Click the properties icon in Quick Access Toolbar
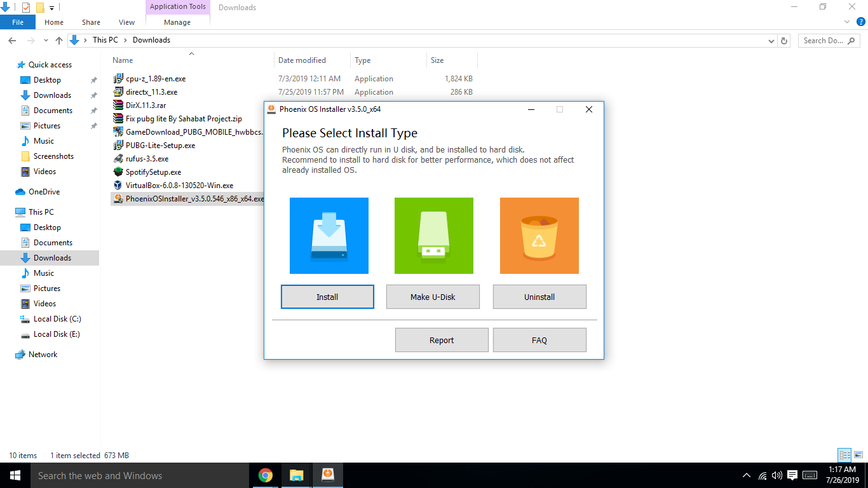868x488 pixels. [26, 8]
